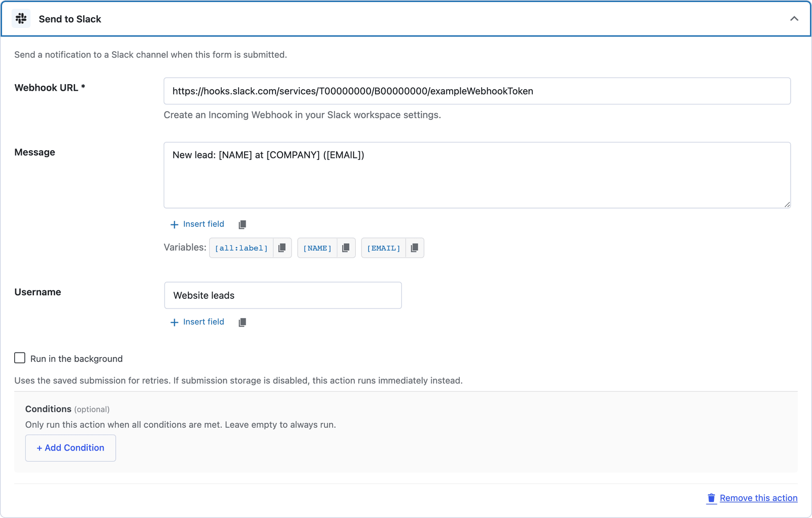
Task: Click Remove this action link
Action: click(758, 498)
